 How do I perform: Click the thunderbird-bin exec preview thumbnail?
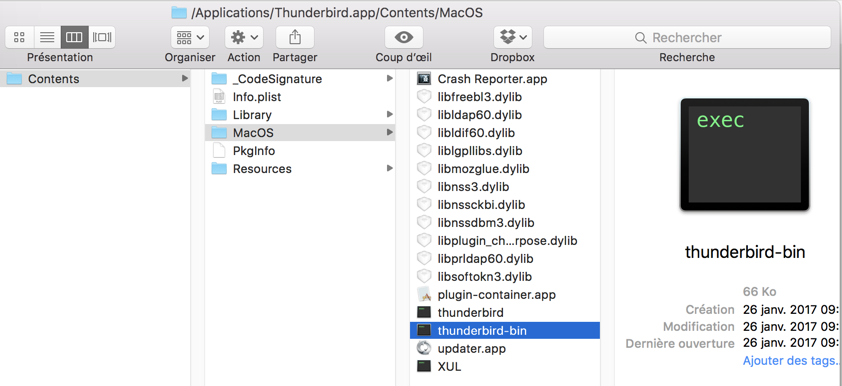(x=744, y=154)
